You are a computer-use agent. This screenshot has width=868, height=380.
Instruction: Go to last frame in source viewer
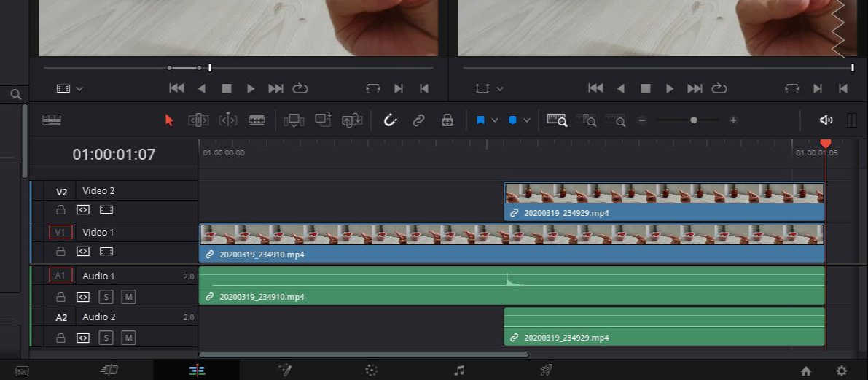(x=275, y=89)
